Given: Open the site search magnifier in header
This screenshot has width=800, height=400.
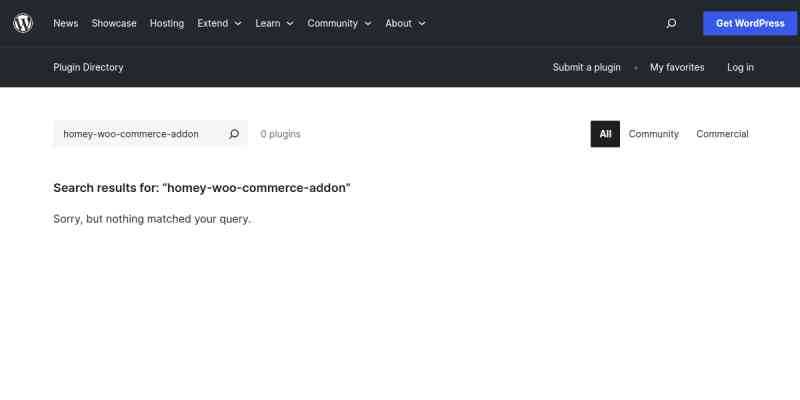Looking at the screenshot, I should click(671, 23).
